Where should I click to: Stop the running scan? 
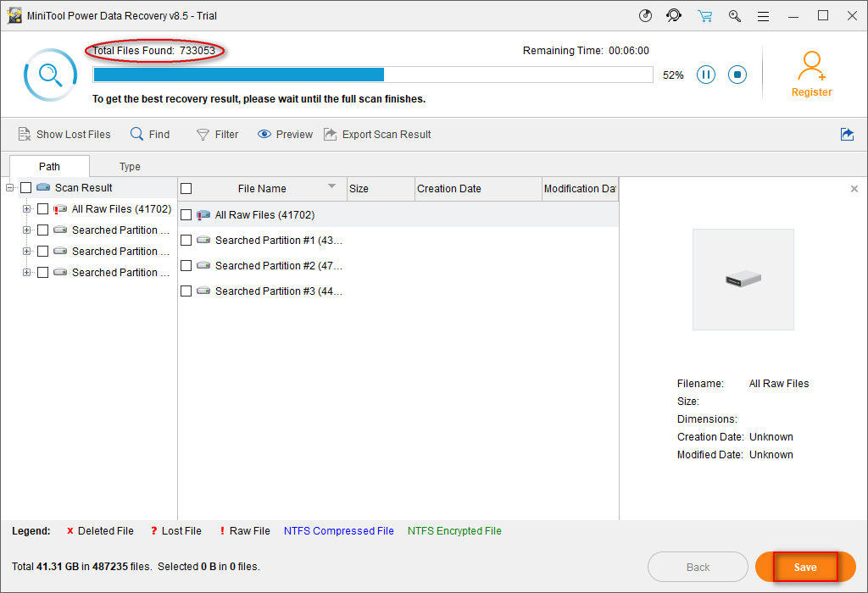pos(737,75)
